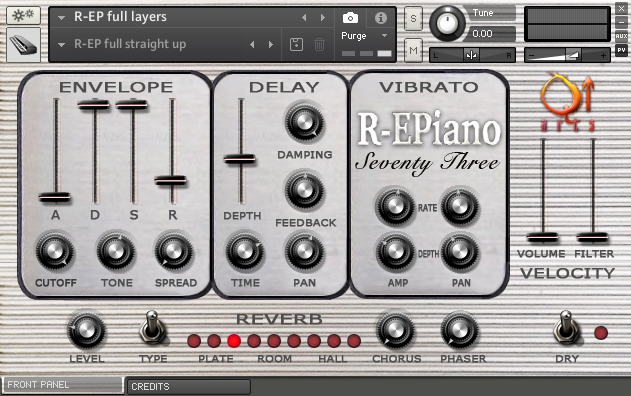The image size is (631, 396).
Task: Select the second PLATE reverb LED
Action: point(214,341)
